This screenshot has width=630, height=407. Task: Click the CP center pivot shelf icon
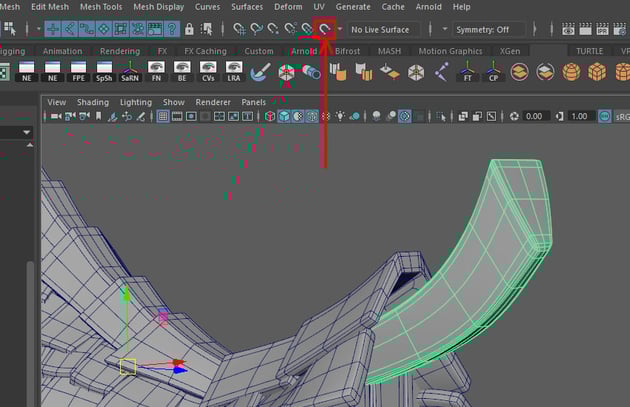[x=492, y=72]
